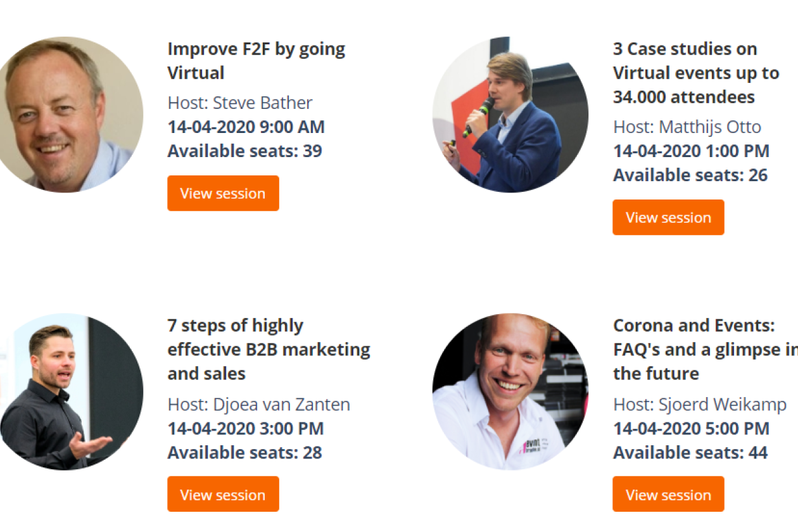Click the speaker photo beside Improve F2F session
Screen dimensions: 798x532
66,115
